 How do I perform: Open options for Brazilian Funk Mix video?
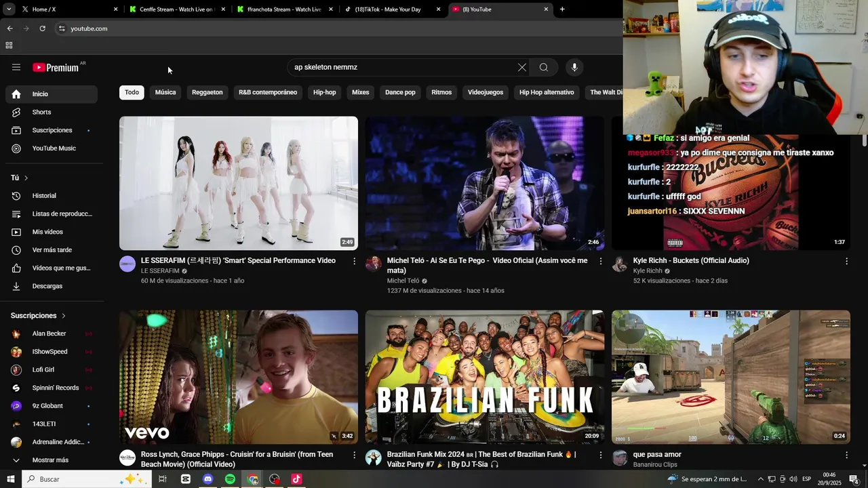coord(600,455)
